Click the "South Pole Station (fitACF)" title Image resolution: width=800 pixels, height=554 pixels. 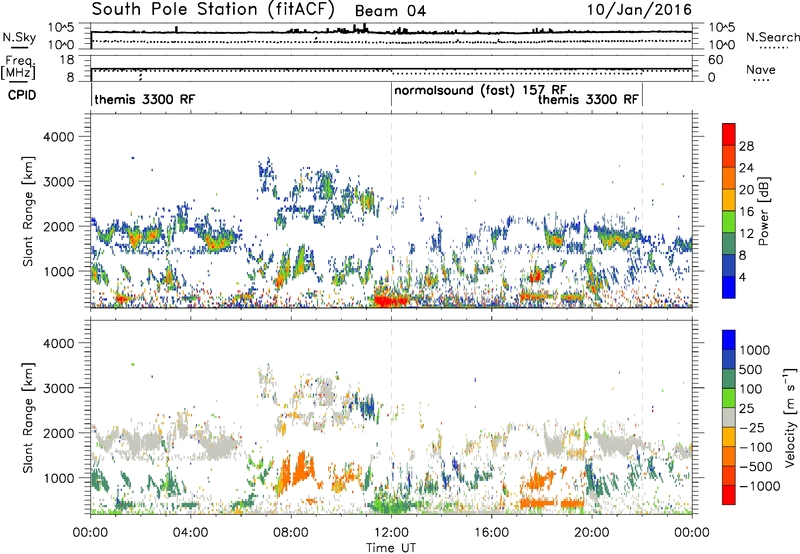click(213, 9)
